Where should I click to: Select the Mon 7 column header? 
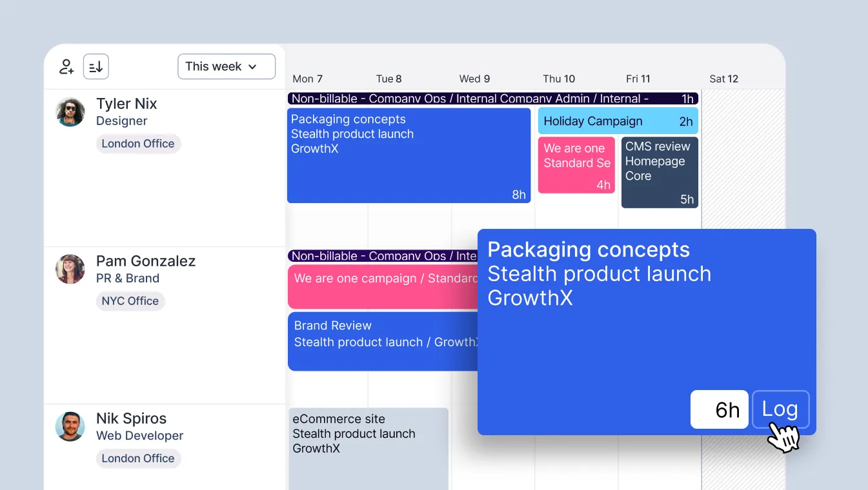pos(307,78)
